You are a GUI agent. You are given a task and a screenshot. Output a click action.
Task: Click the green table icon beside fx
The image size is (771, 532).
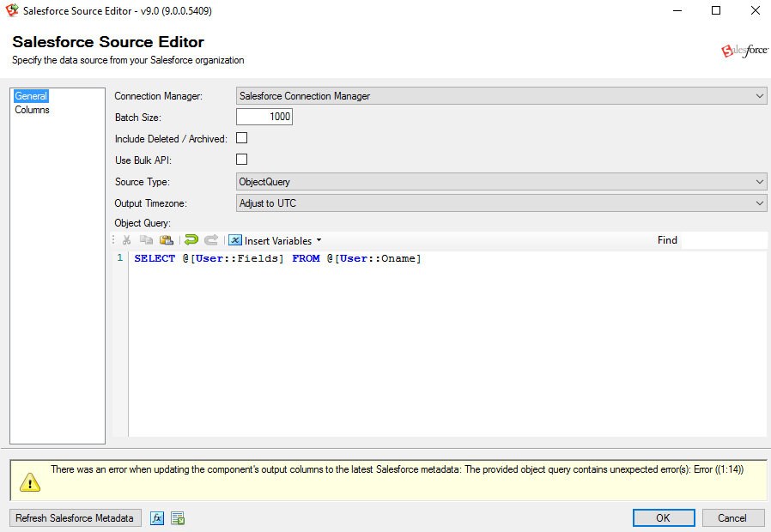tap(178, 518)
